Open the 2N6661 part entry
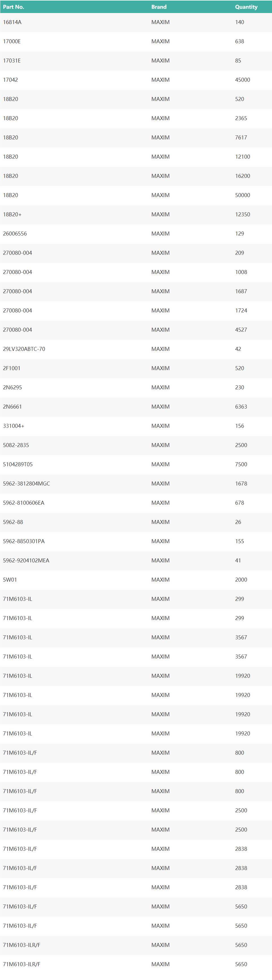This screenshot has height=980, width=272. pyautogui.click(x=12, y=407)
